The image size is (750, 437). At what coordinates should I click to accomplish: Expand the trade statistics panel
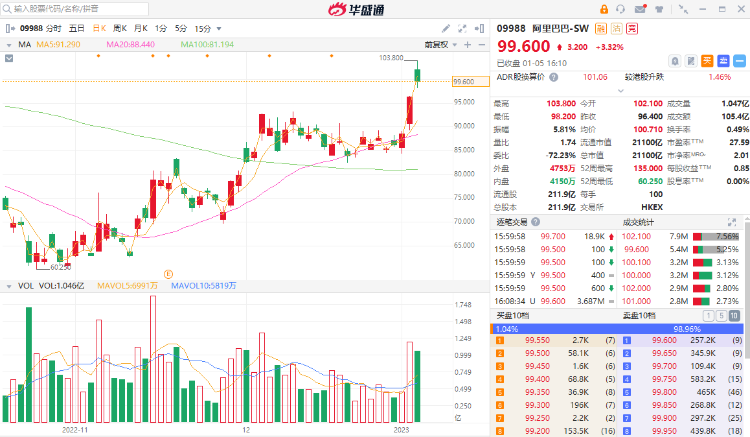click(x=732, y=222)
